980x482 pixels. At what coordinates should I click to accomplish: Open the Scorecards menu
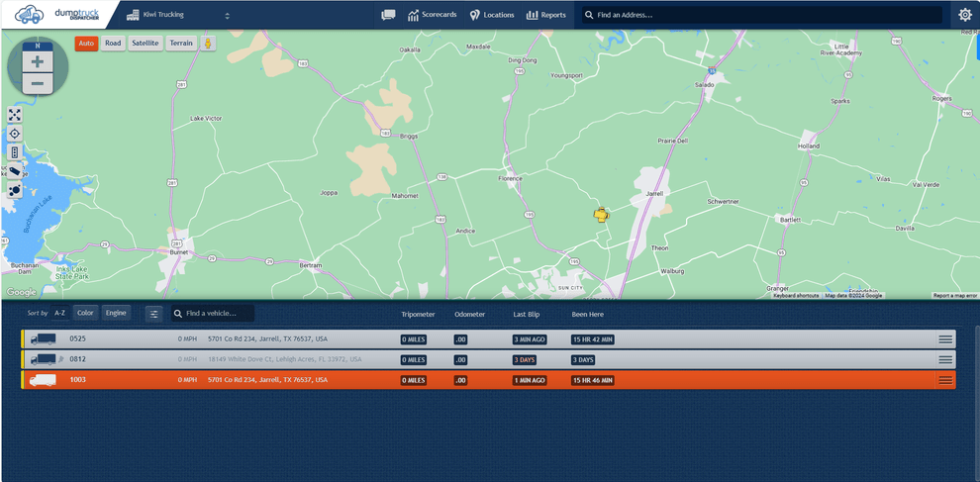pyautogui.click(x=432, y=15)
